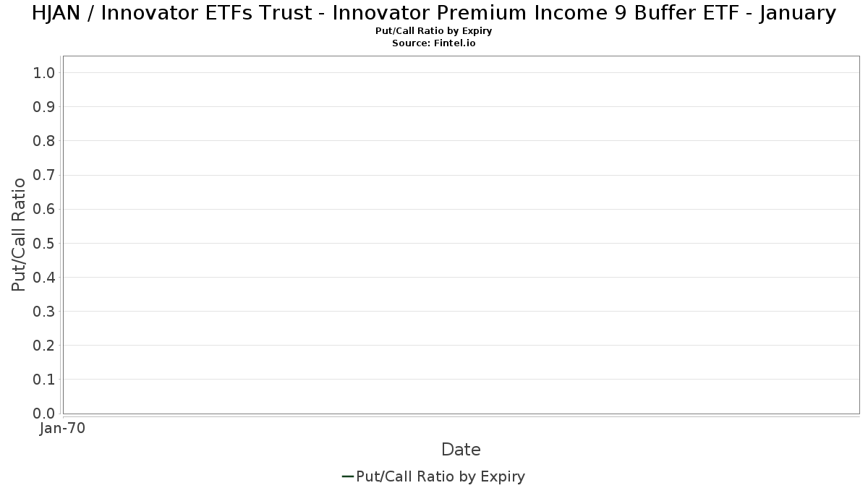The height and width of the screenshot is (488, 868).
Task: Click the 0.4 y-axis tick label
Action: tap(45, 277)
